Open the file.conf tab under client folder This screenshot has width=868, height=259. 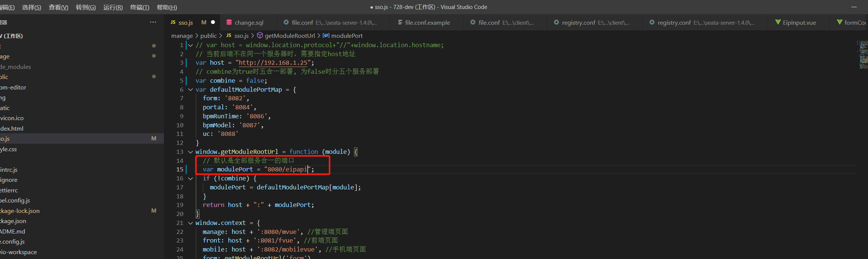(505, 22)
